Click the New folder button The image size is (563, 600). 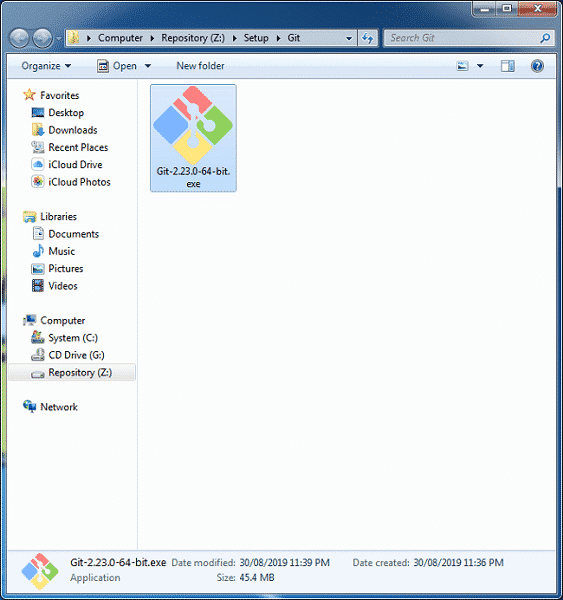click(200, 66)
